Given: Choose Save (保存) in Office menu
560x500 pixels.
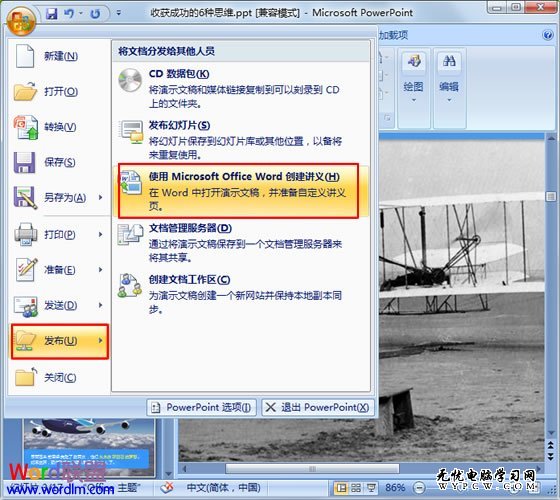Looking at the screenshot, I should click(x=59, y=162).
